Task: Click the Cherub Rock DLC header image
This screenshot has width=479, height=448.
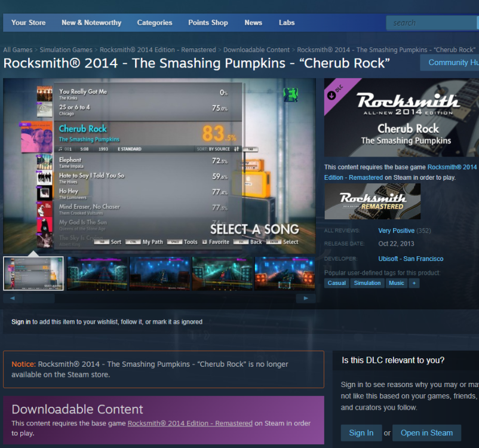Action: (x=401, y=118)
